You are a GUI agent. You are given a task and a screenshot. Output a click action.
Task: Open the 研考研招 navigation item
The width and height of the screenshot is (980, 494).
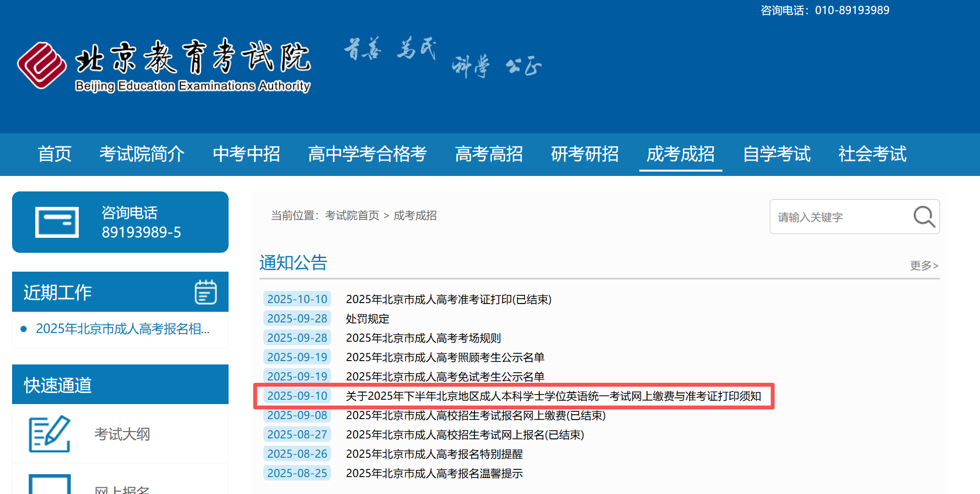585,154
